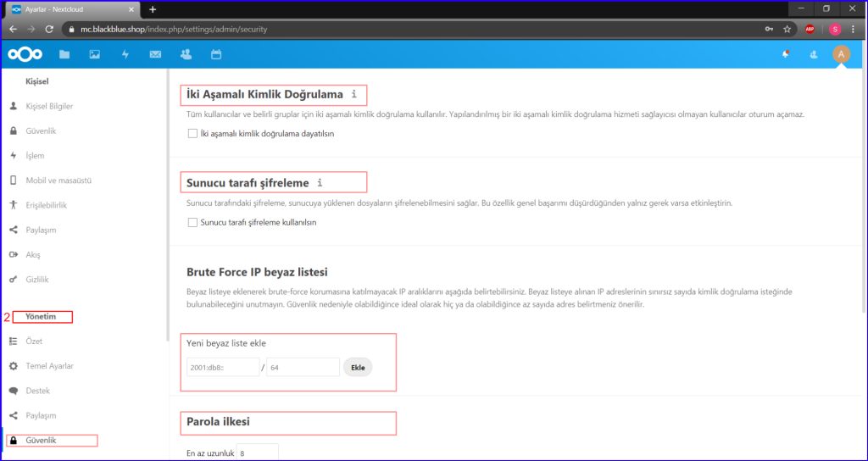Open the Calendar icon in header

[216, 54]
